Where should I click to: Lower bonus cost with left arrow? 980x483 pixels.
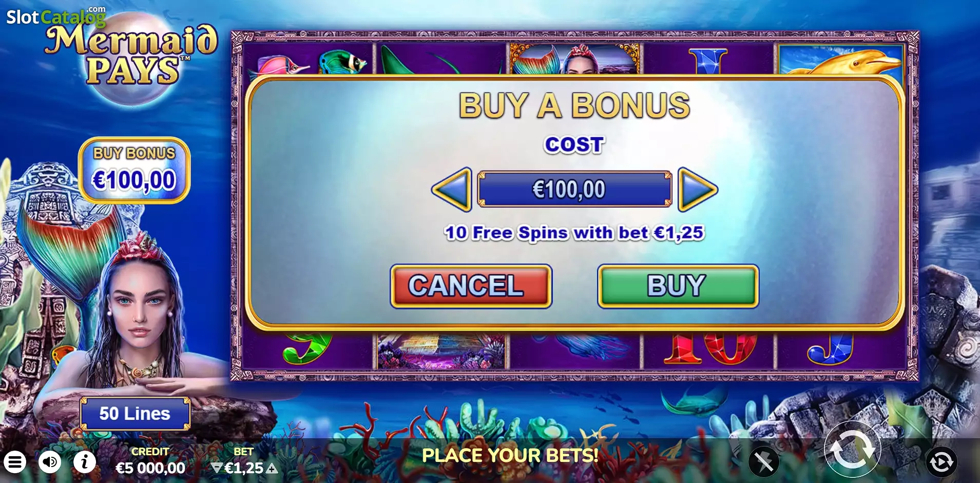452,190
